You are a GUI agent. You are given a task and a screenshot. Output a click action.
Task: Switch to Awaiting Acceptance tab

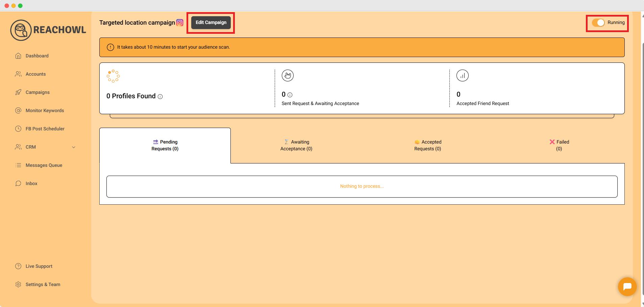tap(296, 145)
